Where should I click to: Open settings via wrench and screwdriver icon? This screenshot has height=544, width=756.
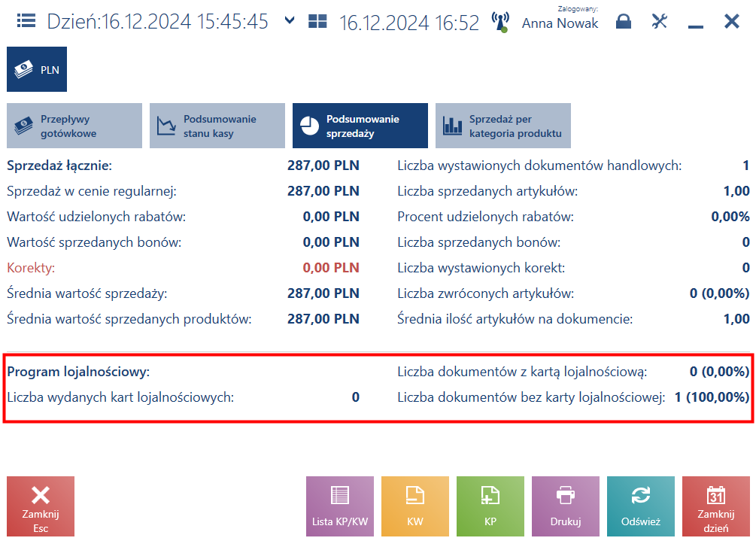[x=659, y=21]
